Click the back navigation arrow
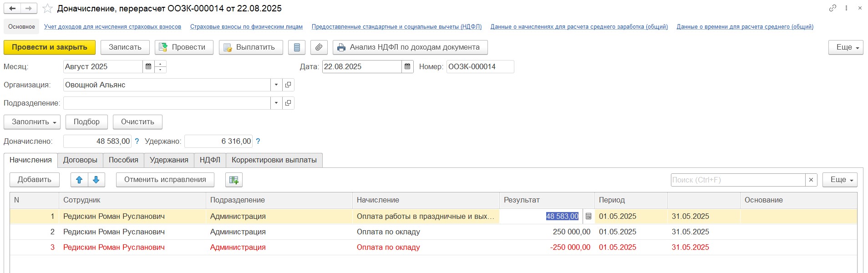 point(12,9)
